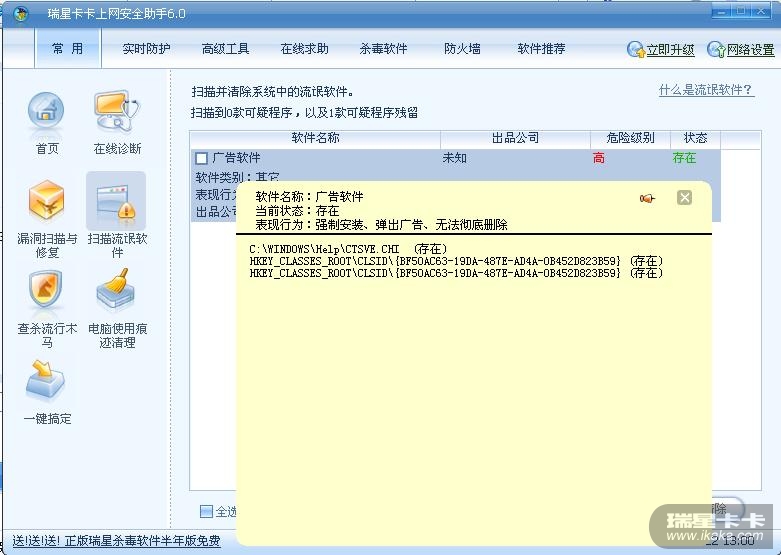Click the app logo in title bar
This screenshot has width=781, height=555.
[x=21, y=14]
